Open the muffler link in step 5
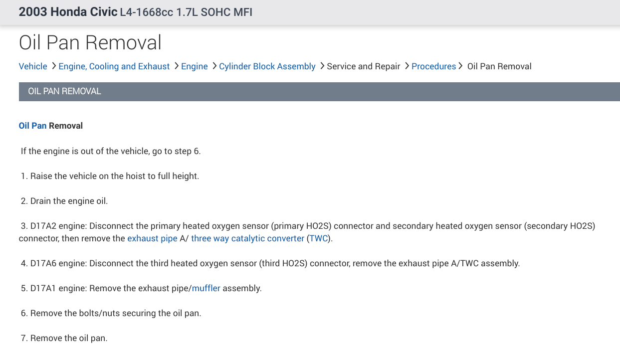 tap(206, 288)
